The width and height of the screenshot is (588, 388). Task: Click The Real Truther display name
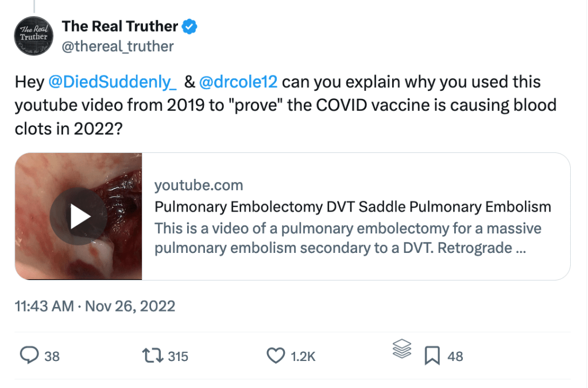[x=119, y=26]
